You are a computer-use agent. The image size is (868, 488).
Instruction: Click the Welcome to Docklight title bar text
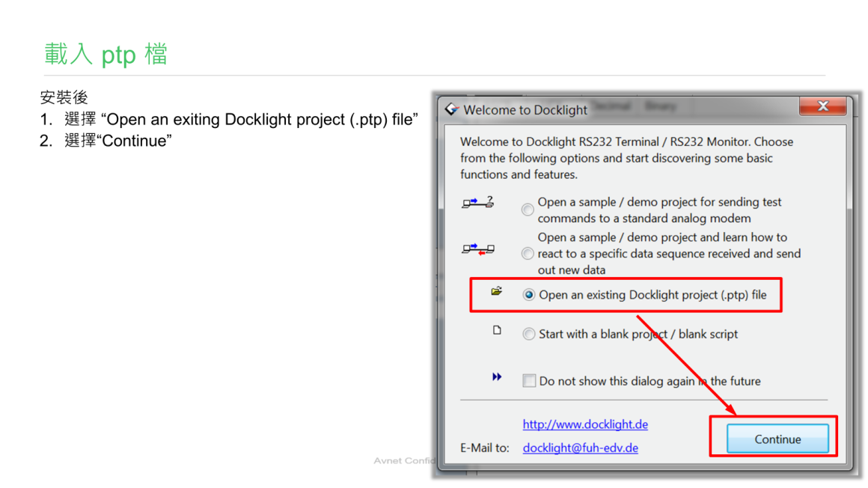[x=525, y=110]
